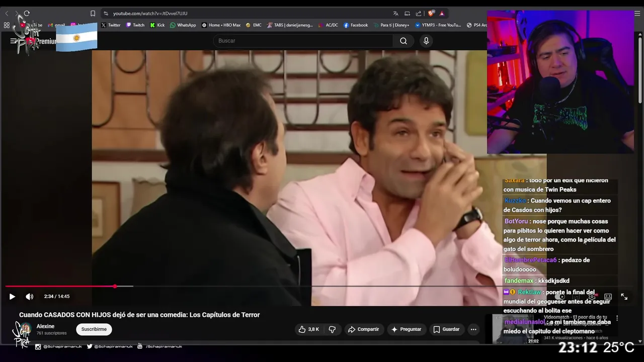Image resolution: width=644 pixels, height=362 pixels.
Task: Open the Alexine channel name
Action: tap(45, 326)
